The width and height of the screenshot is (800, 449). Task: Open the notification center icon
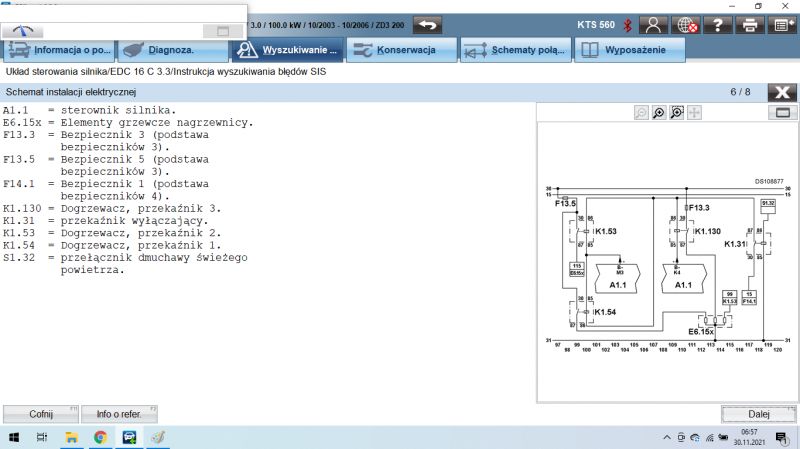(x=782, y=438)
